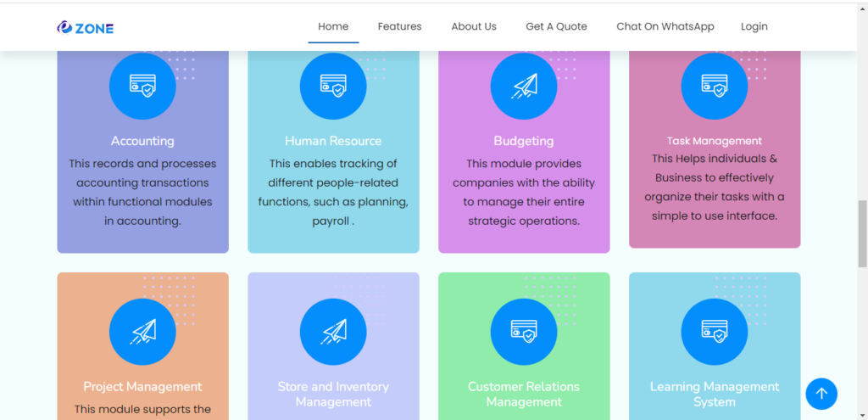The image size is (868, 420).
Task: Click the Project Management paper plane icon
Action: pyautogui.click(x=142, y=332)
